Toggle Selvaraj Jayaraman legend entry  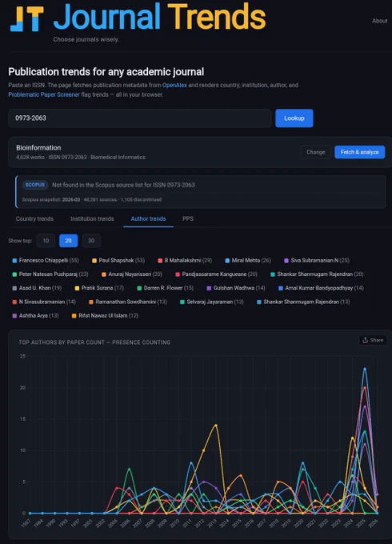(x=212, y=302)
